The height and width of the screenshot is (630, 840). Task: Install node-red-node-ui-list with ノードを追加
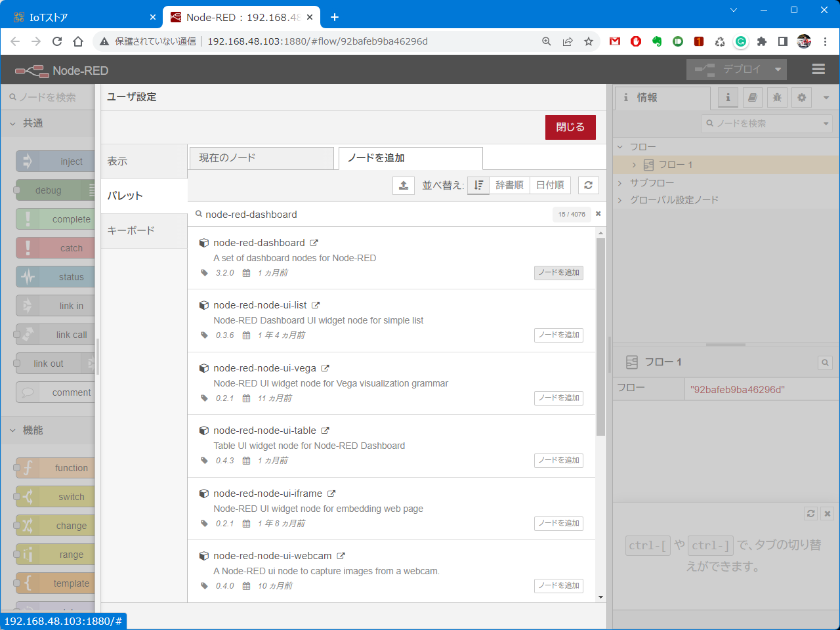(558, 335)
